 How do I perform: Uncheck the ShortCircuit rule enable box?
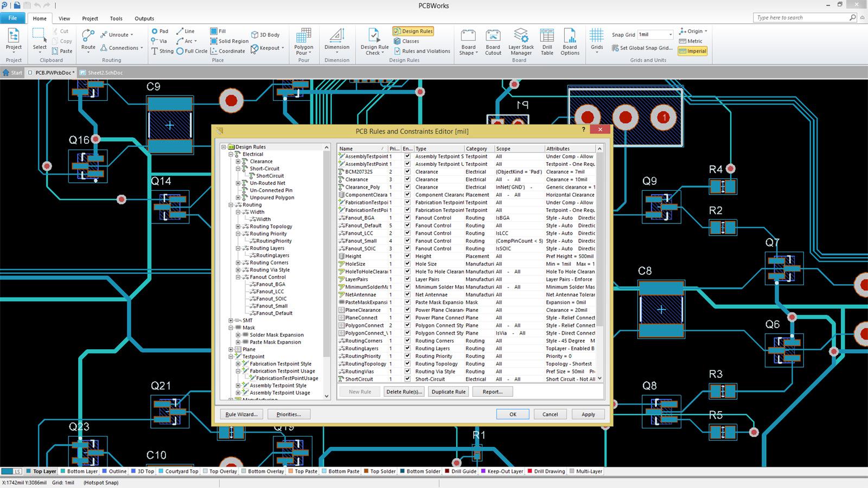coord(407,379)
